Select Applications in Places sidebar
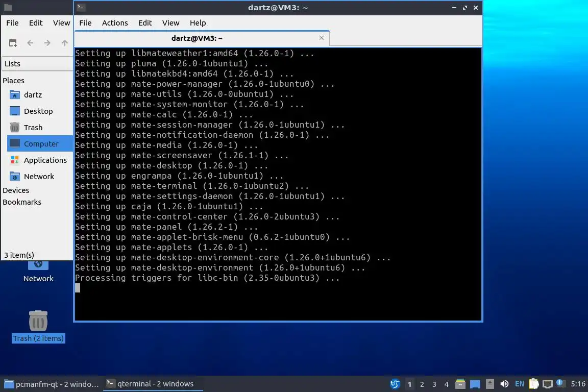This screenshot has height=392, width=588. (40, 160)
